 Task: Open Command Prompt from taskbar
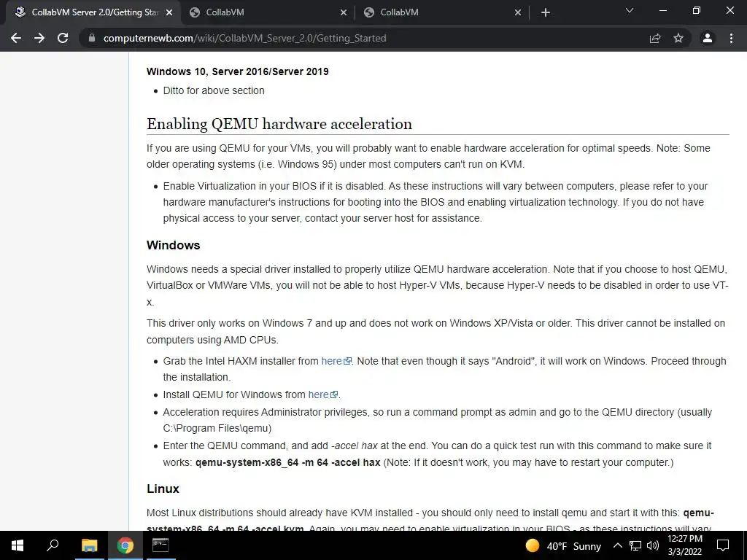160,545
